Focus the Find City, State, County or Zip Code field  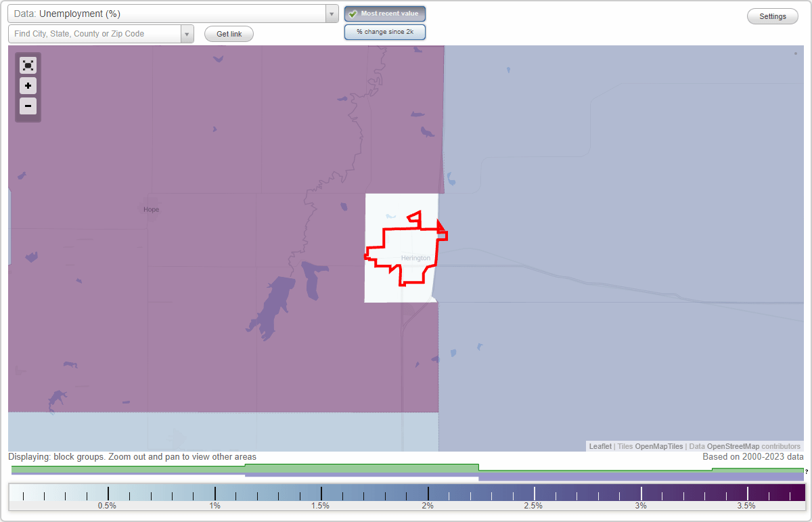click(x=95, y=34)
